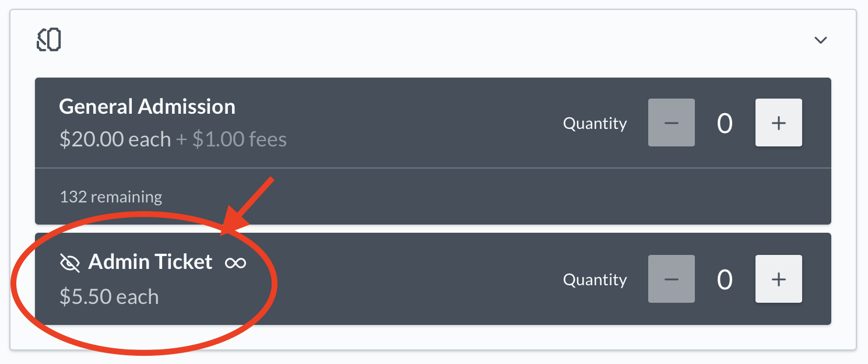Click the infinity icon after Admin Ticket
Viewport: 868px width, 364px height.
[x=236, y=263]
